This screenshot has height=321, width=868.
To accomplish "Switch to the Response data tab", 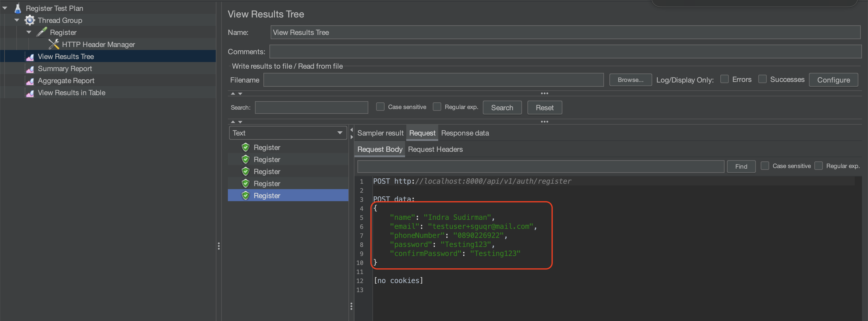I will [x=465, y=133].
